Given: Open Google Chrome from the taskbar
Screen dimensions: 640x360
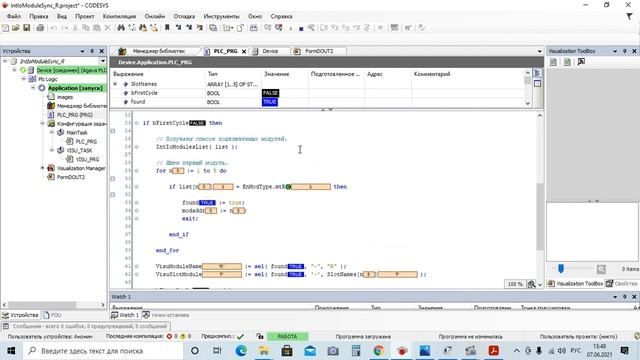Looking at the screenshot, I should (x=378, y=351).
